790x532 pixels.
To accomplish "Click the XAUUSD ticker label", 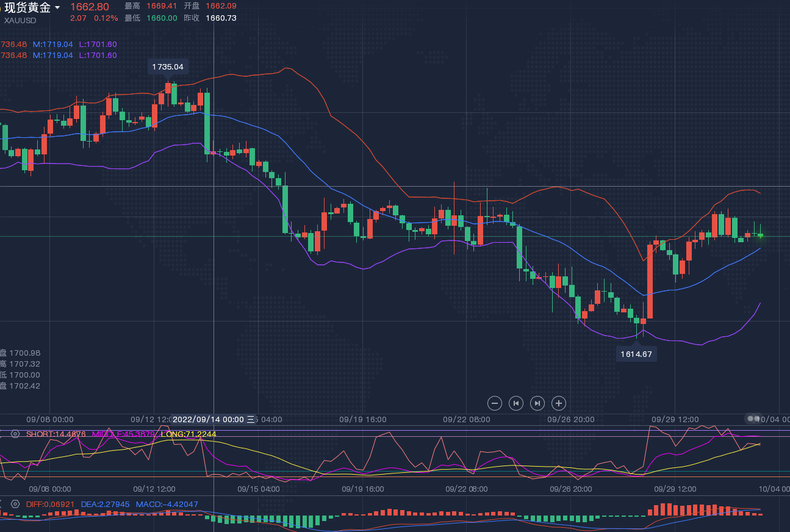I will [x=20, y=20].
